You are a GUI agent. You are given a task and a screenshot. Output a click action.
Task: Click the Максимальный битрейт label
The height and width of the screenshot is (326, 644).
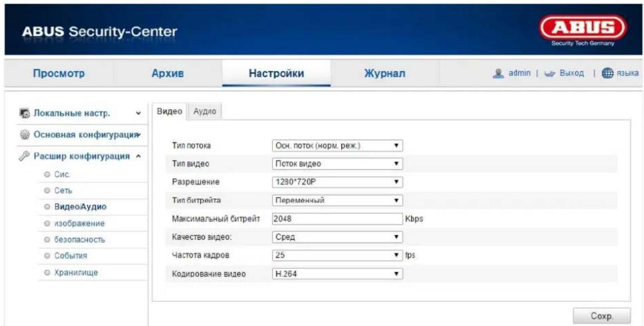pyautogui.click(x=217, y=219)
